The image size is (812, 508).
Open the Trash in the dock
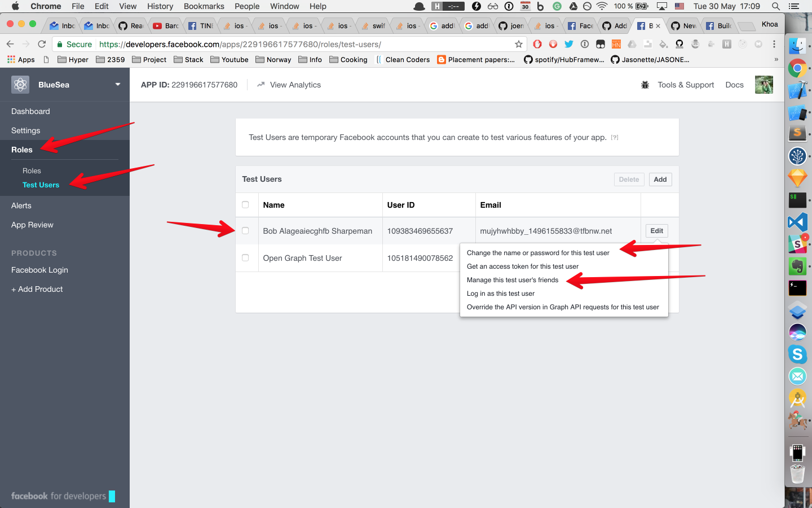(x=797, y=474)
